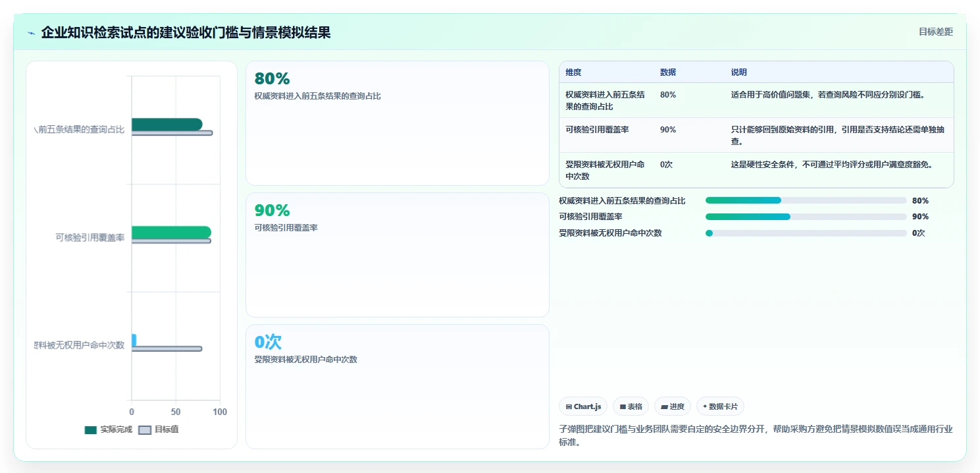Click the gray target bar for 被无权用户命中次数
The width and height of the screenshot is (980, 473).
(167, 348)
